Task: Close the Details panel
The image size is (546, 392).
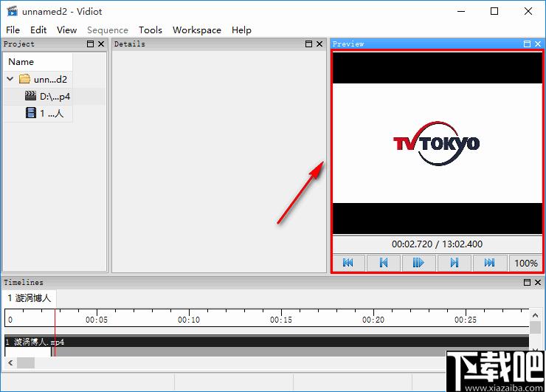Action: tap(319, 44)
